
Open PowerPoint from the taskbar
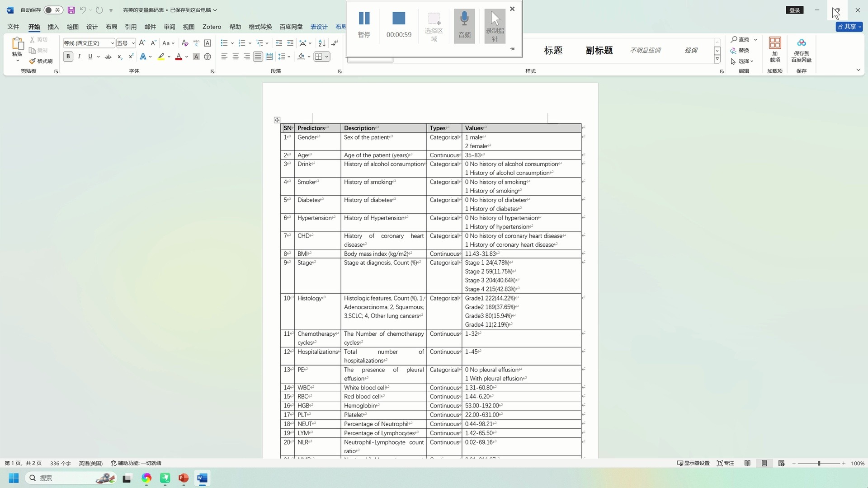[183, 478]
